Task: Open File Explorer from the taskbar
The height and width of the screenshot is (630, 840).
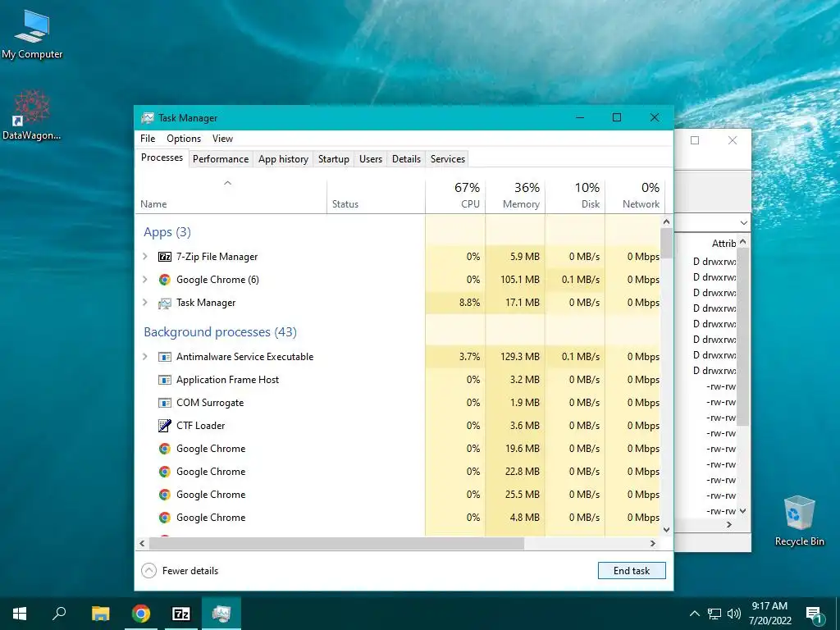Action: click(x=100, y=614)
